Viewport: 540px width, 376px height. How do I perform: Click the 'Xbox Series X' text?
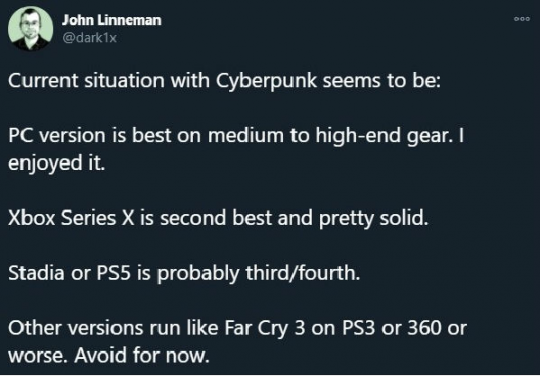click(x=71, y=218)
